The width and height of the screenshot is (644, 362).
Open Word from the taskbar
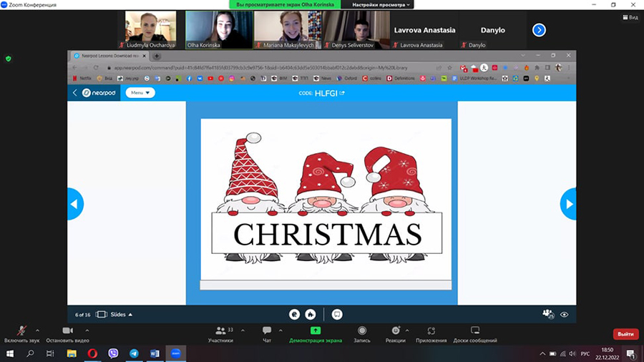click(x=155, y=353)
